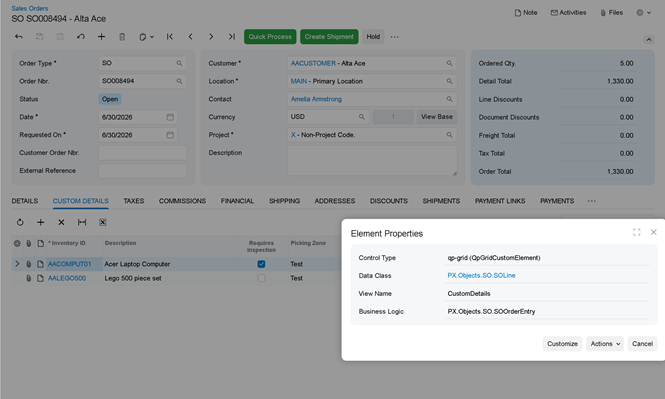Go to the next record

coord(211,37)
